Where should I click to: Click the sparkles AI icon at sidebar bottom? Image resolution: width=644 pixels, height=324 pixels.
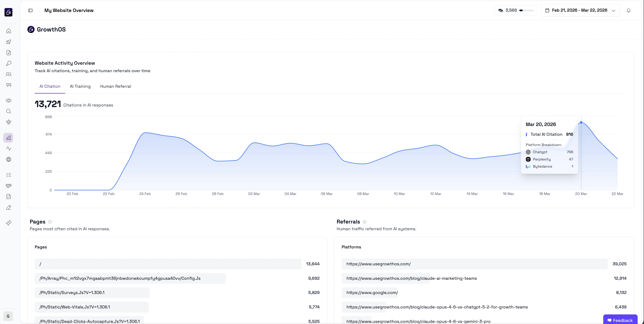tap(8, 223)
